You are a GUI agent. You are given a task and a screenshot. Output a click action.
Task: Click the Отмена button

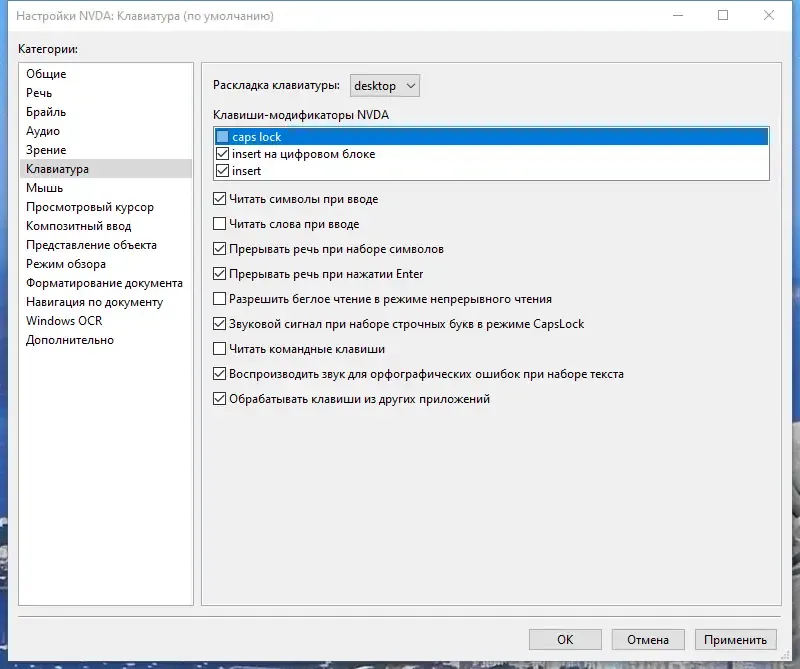648,639
